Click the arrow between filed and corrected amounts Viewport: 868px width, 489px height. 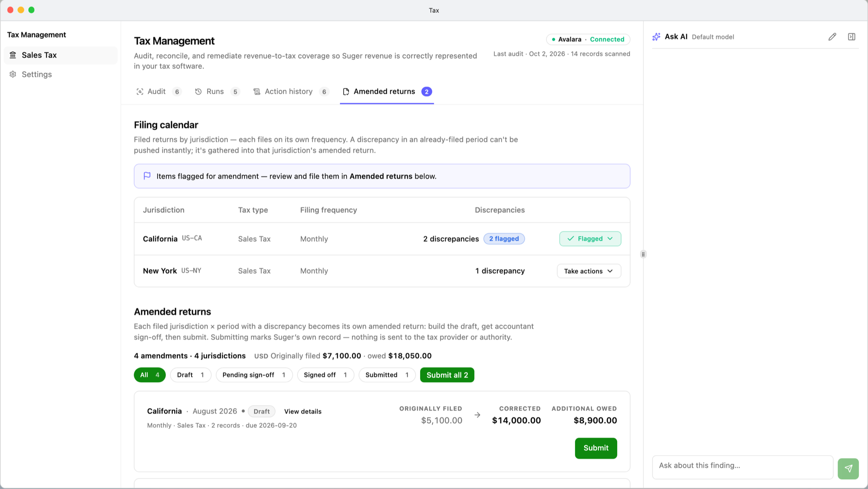pos(477,415)
